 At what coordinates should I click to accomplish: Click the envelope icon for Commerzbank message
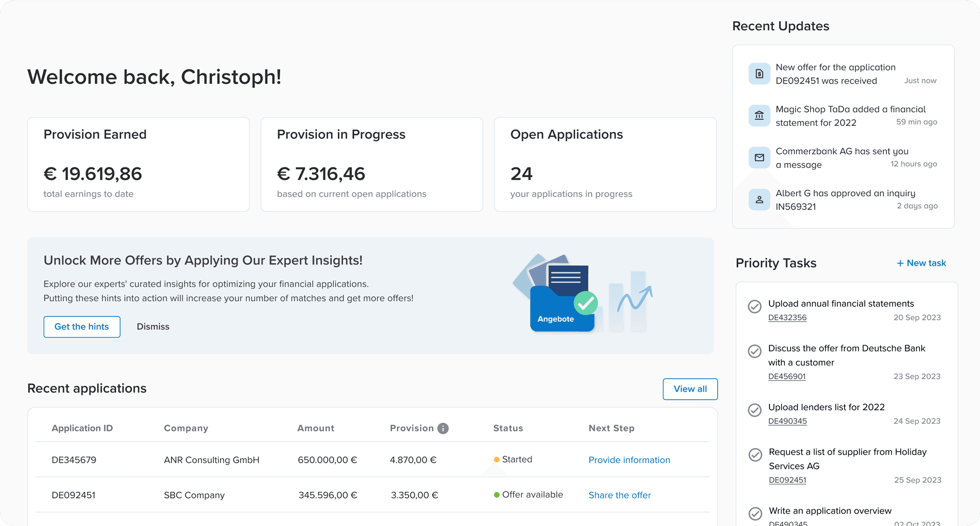click(x=759, y=158)
